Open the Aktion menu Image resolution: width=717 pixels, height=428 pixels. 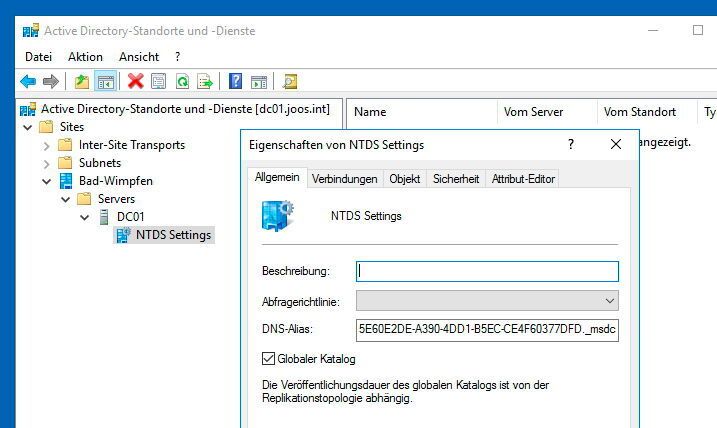tap(86, 57)
